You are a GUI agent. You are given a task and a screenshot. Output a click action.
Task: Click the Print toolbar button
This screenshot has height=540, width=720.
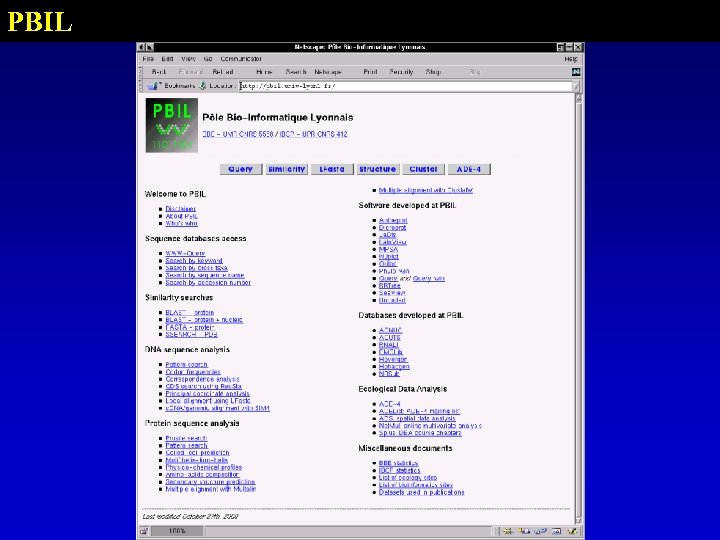click(x=370, y=72)
